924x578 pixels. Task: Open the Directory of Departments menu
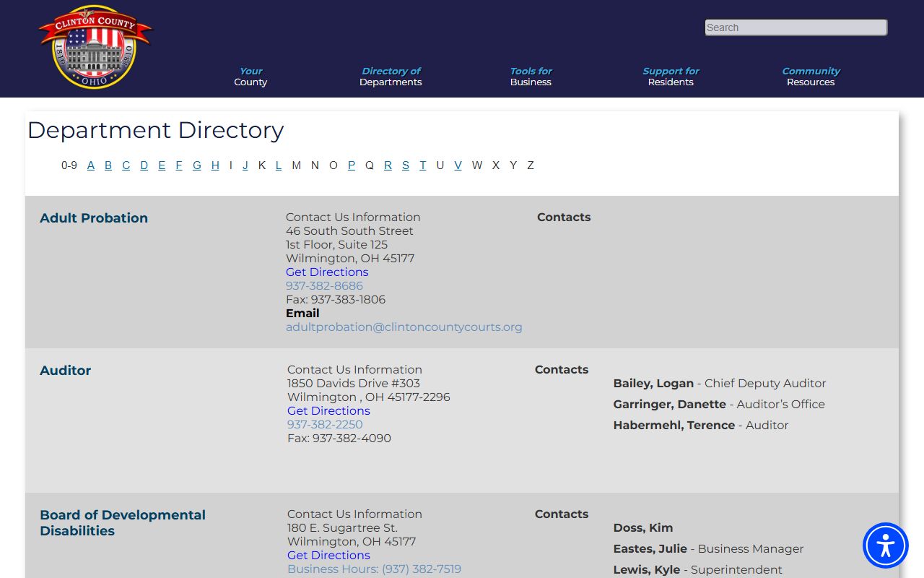tap(391, 77)
